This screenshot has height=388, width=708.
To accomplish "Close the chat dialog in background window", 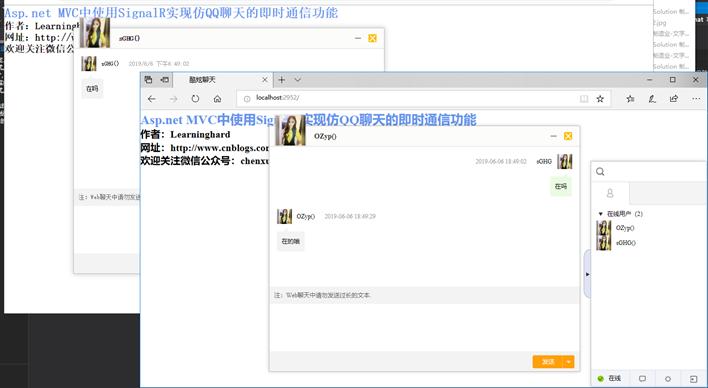I will [373, 38].
